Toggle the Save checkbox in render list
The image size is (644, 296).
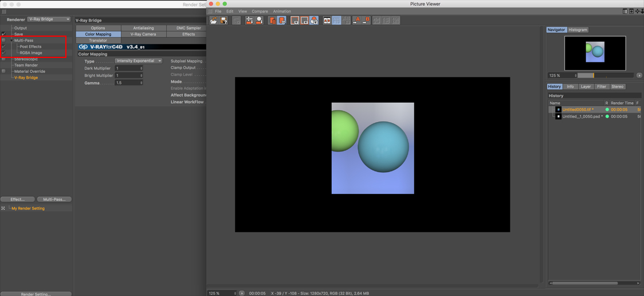pos(3,34)
